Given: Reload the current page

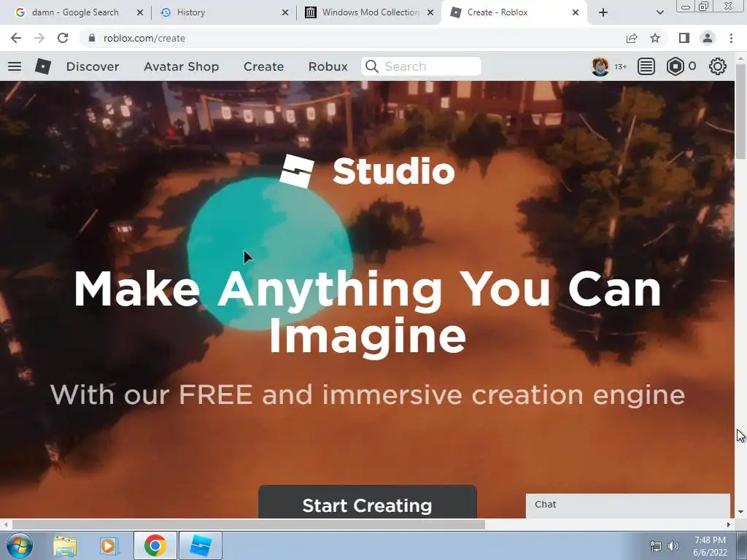Looking at the screenshot, I should pos(63,38).
